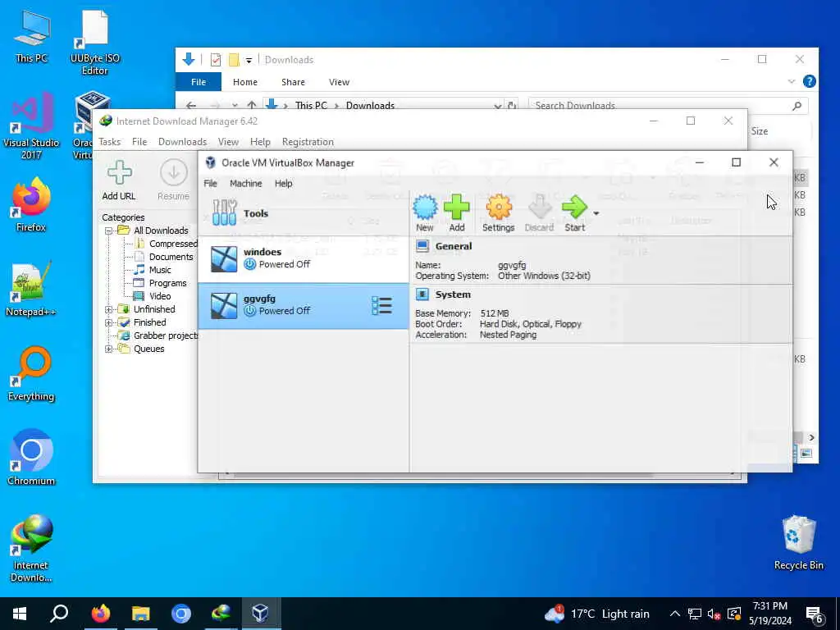The height and width of the screenshot is (630, 840).
Task: Select Programs category in IDM
Action: pos(167,283)
